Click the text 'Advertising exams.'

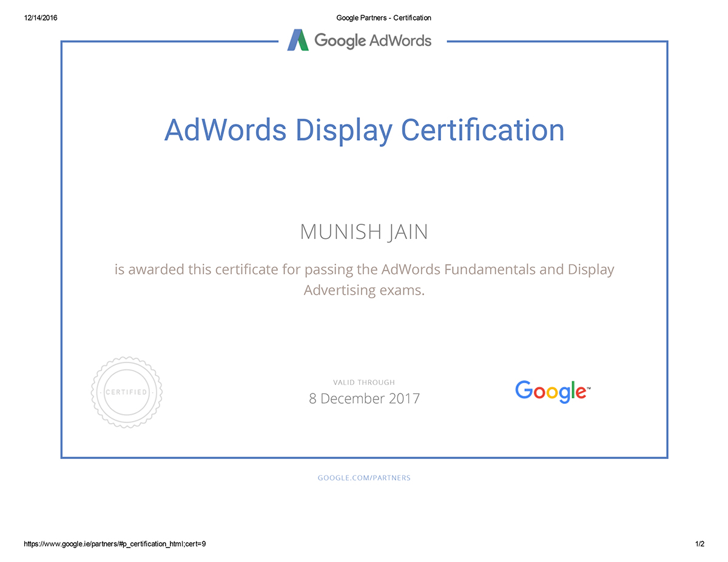[x=364, y=290]
